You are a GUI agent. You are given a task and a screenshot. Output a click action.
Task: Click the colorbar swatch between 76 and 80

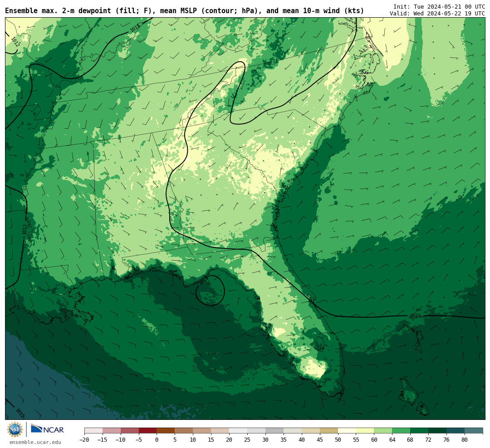pyautogui.click(x=456, y=430)
